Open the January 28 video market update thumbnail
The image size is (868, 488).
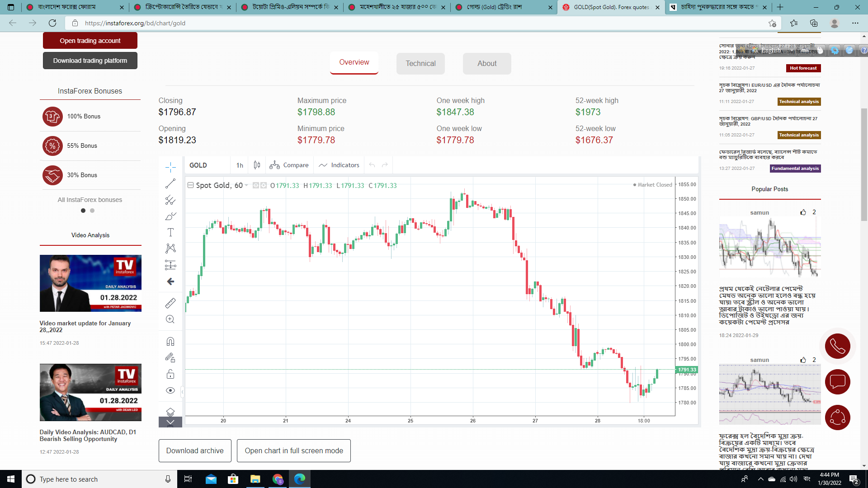click(x=90, y=283)
